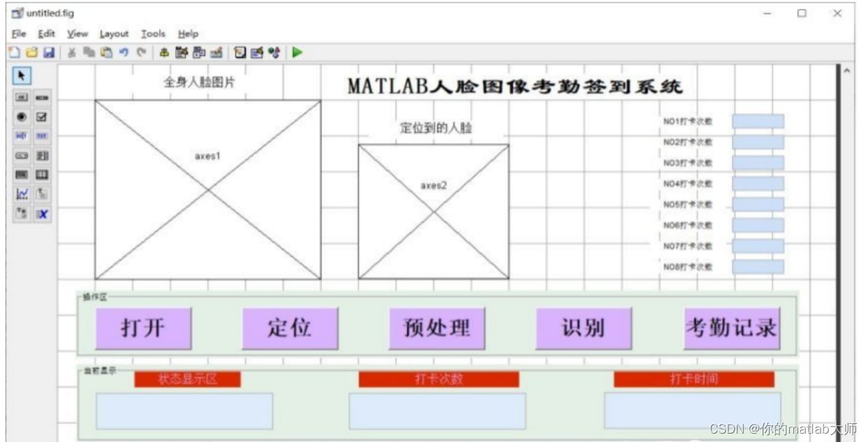Select the text box below red 打卡次数
This screenshot has width=868, height=442.
(437, 411)
